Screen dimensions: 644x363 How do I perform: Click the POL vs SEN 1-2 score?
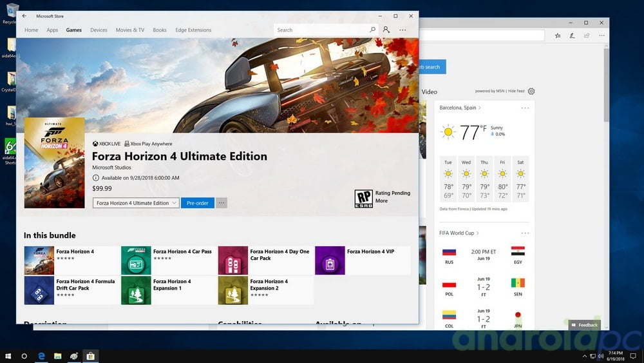pos(484,287)
